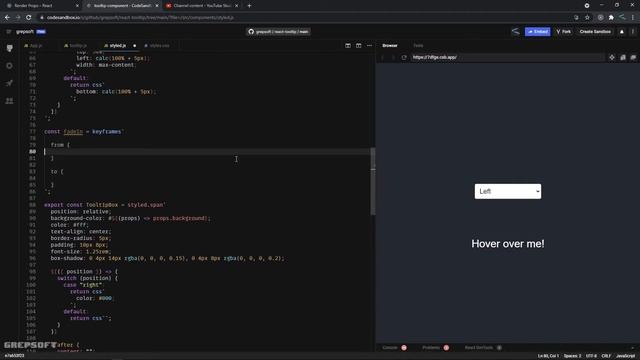
Task: Open the Explorer icon in CodeSandbox sidebar
Action: (x=9, y=48)
